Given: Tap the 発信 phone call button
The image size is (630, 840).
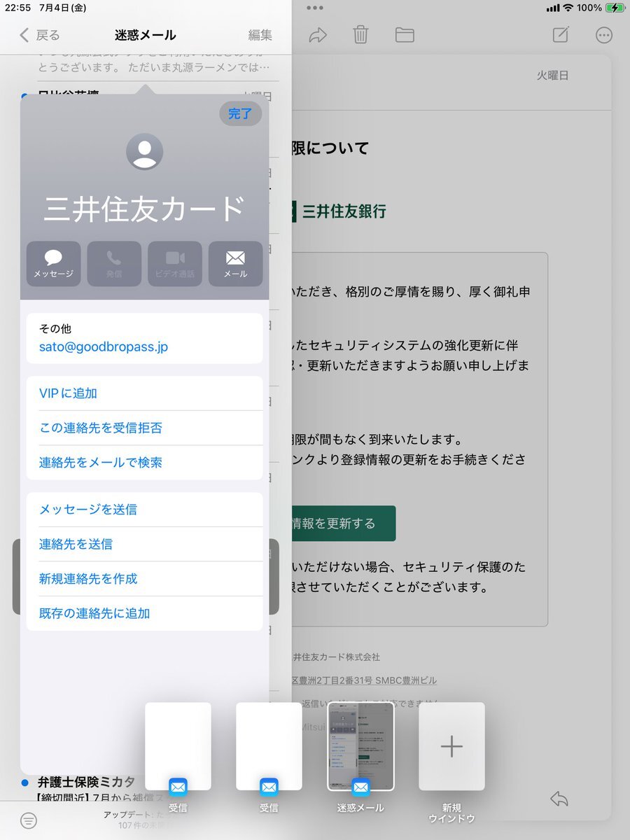Looking at the screenshot, I should coord(114,264).
